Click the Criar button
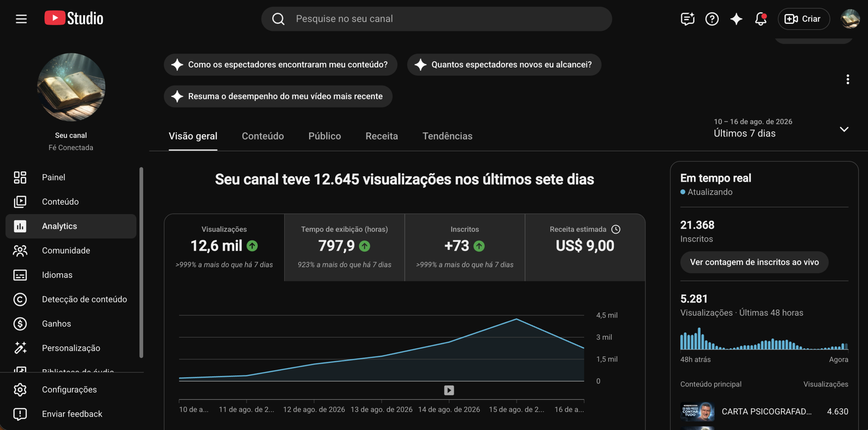Viewport: 868px width, 430px height. pyautogui.click(x=803, y=19)
